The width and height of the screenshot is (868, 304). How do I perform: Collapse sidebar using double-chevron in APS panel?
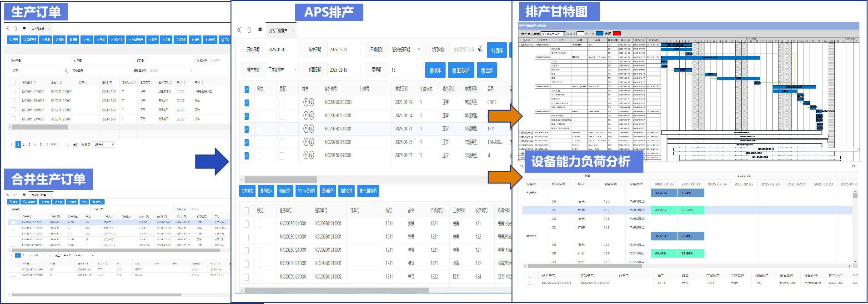[x=239, y=30]
